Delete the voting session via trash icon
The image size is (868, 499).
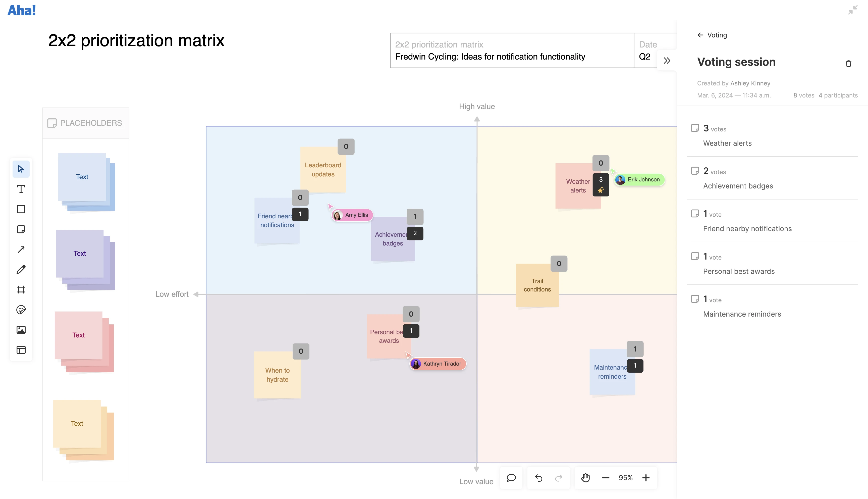point(848,64)
